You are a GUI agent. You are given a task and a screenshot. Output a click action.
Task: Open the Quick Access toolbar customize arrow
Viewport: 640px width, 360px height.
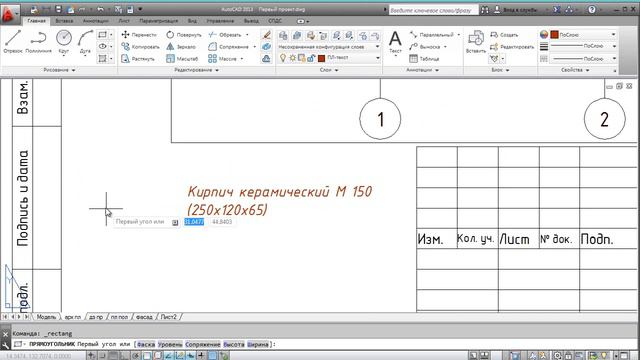pos(140,9)
